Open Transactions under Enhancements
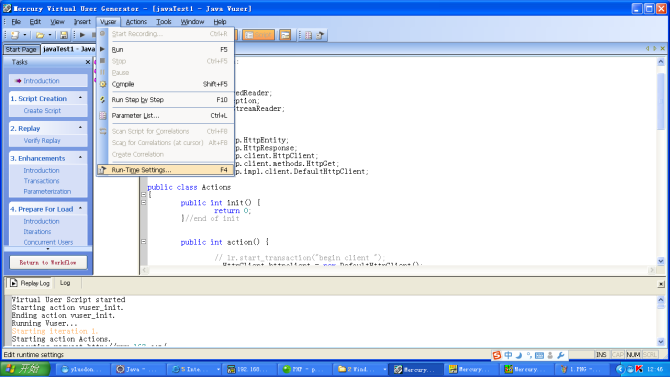Viewport: 670px width, 377px height. click(x=41, y=181)
